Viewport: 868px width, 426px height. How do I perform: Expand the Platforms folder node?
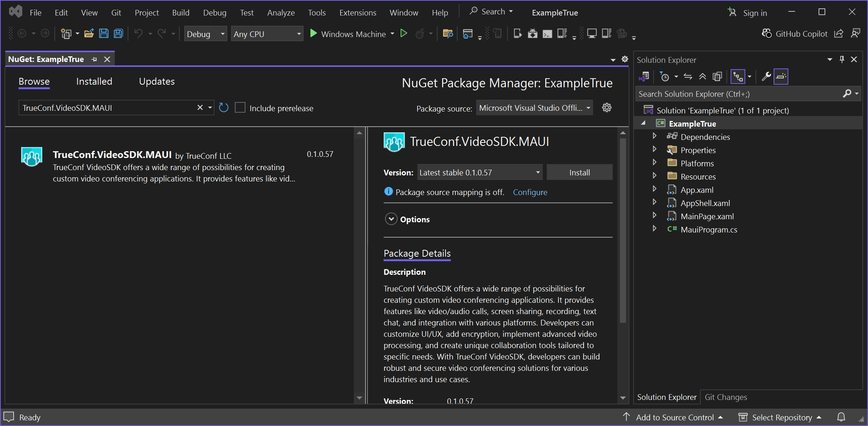coord(655,163)
